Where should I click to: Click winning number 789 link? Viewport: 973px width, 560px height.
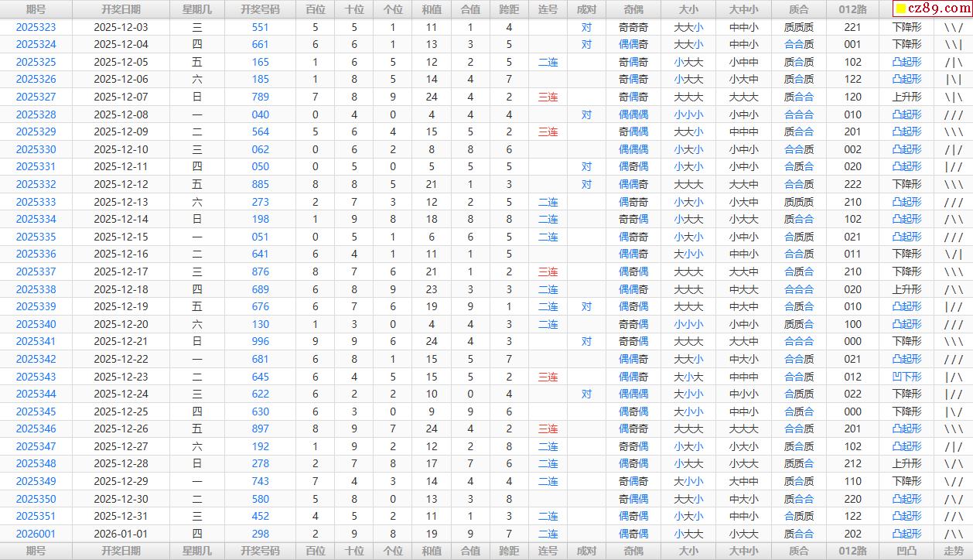[261, 97]
